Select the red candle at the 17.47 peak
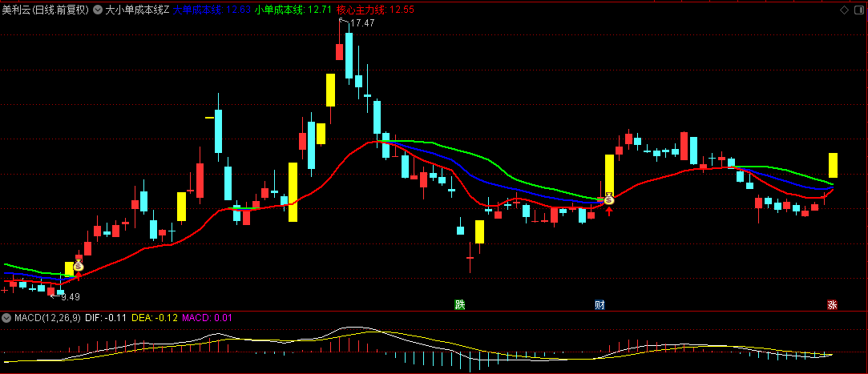The image size is (868, 374). [x=339, y=51]
